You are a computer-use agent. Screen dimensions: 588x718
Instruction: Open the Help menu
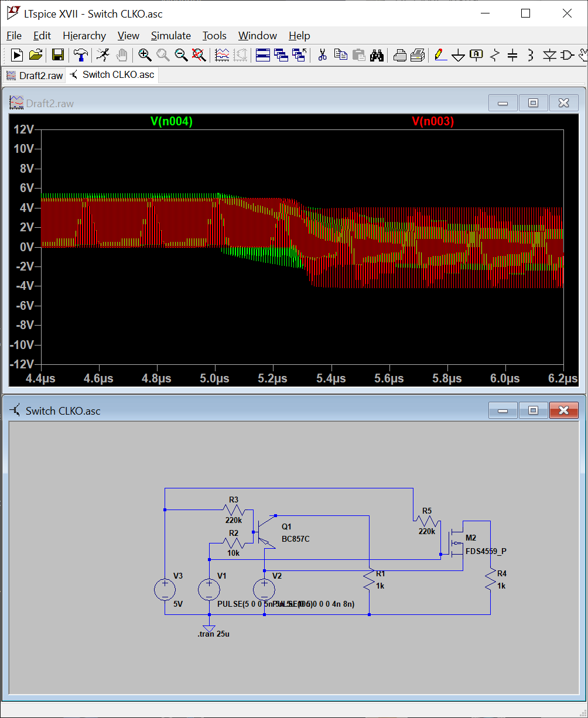299,36
